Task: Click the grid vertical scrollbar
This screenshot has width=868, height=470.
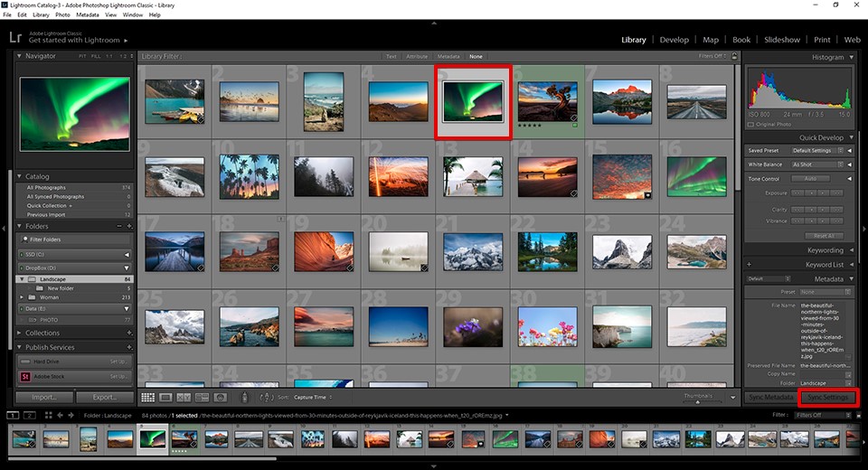Action: tap(738, 127)
